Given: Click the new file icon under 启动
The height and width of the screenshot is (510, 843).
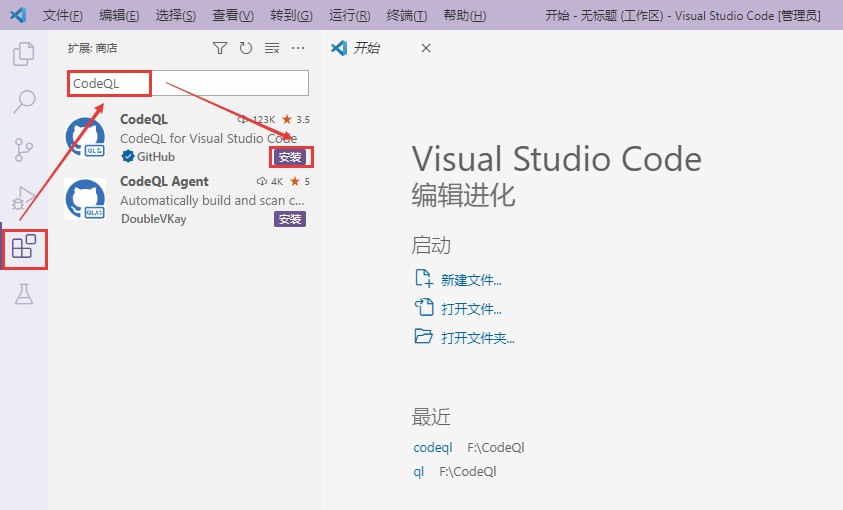Looking at the screenshot, I should 423,278.
